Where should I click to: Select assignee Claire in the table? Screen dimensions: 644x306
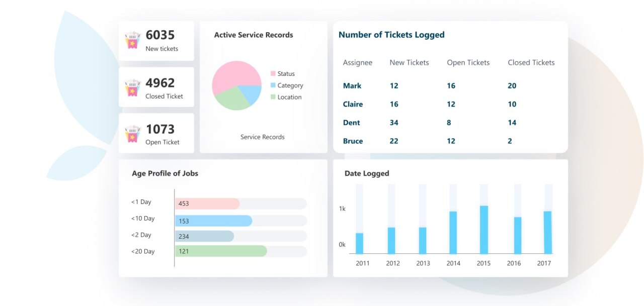[353, 105]
